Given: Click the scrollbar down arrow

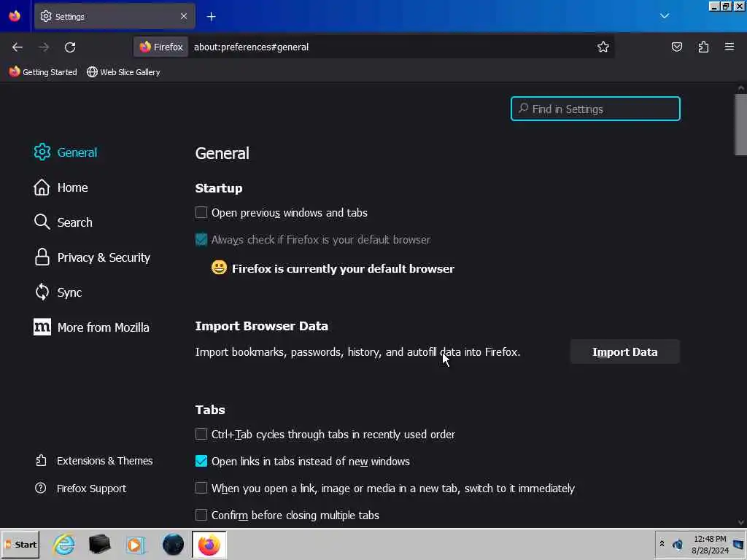Looking at the screenshot, I should point(741,522).
